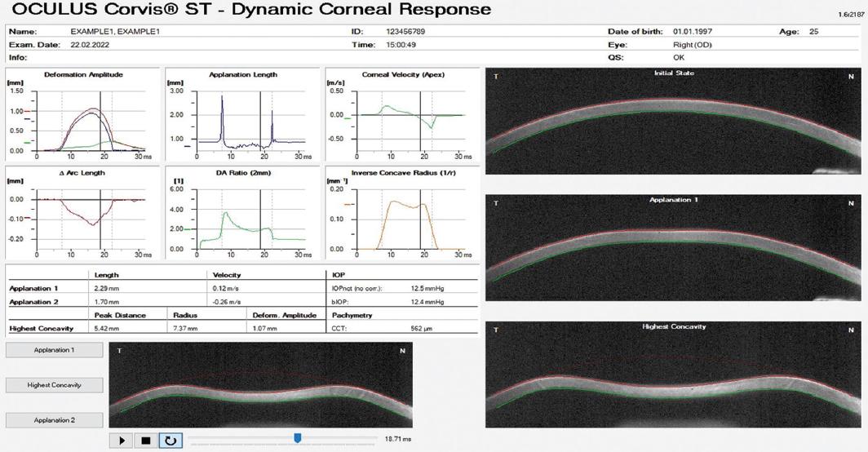Screen dimensions: 868x452
Task: Toggle the loop playback button
Action: tap(170, 441)
